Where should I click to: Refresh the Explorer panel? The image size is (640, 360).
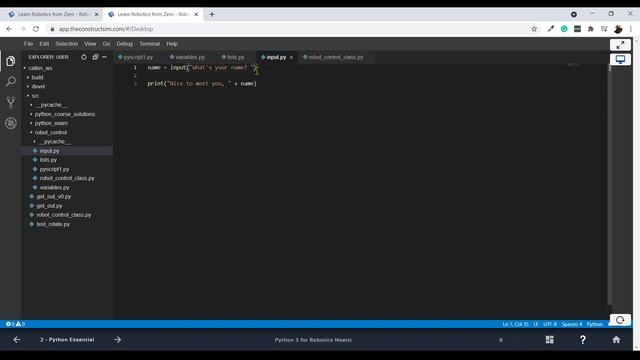(84, 57)
